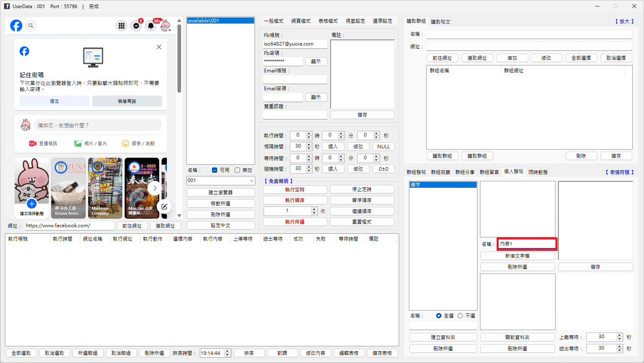Viewport: 644px width, 363px height.
Task: Click the 前往網址 button beside URL
Action: pos(132,226)
